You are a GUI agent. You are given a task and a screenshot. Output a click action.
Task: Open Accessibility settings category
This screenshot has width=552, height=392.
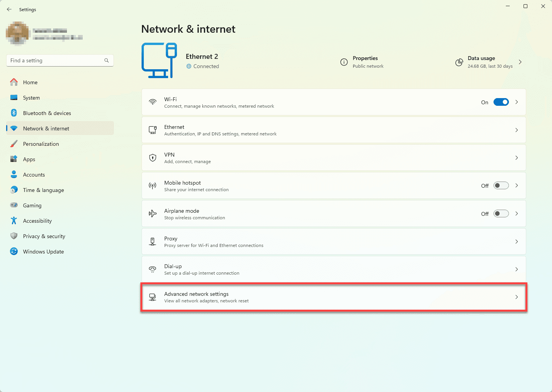pyautogui.click(x=60, y=221)
